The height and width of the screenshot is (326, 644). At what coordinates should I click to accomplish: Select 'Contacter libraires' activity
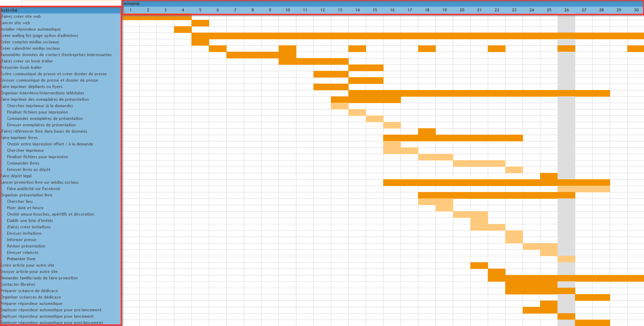61,284
